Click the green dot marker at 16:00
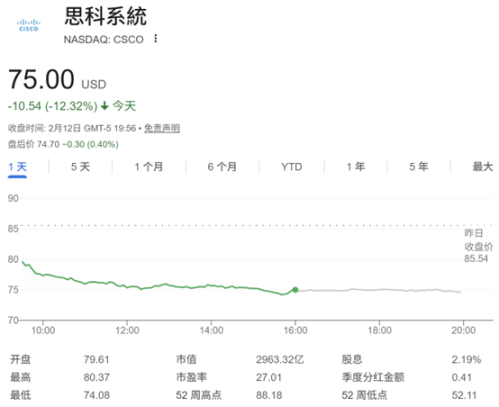The width and height of the screenshot is (499, 407). (295, 290)
